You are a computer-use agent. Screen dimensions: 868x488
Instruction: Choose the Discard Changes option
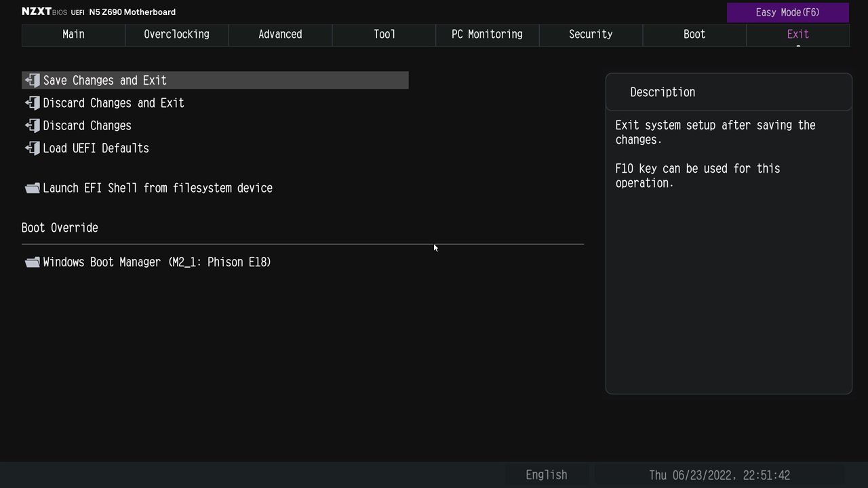(x=87, y=125)
